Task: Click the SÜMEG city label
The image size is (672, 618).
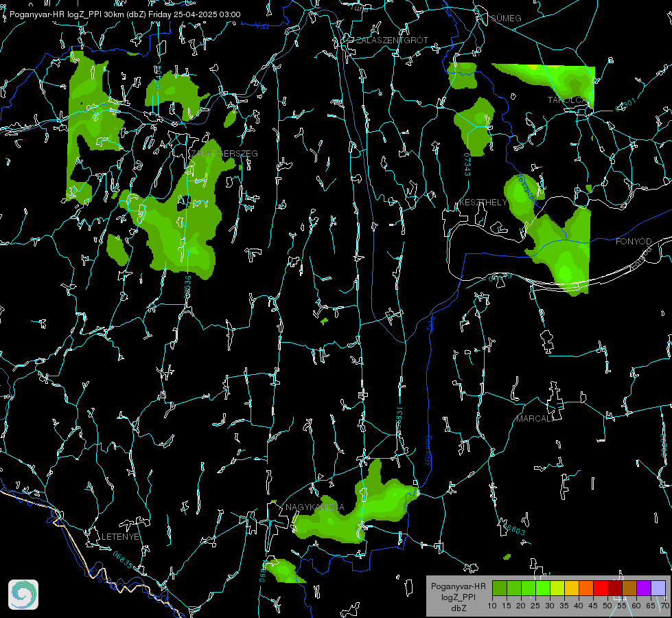Action: click(506, 18)
